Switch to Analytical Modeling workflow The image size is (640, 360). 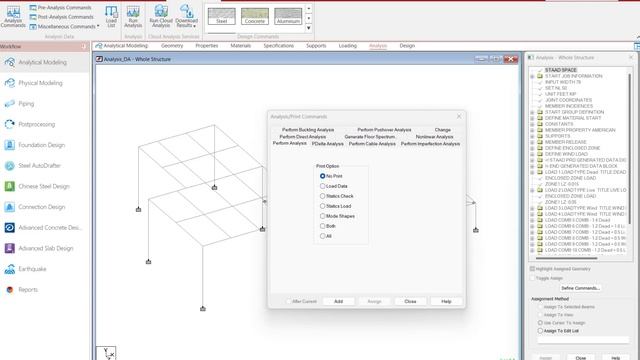[x=42, y=62]
